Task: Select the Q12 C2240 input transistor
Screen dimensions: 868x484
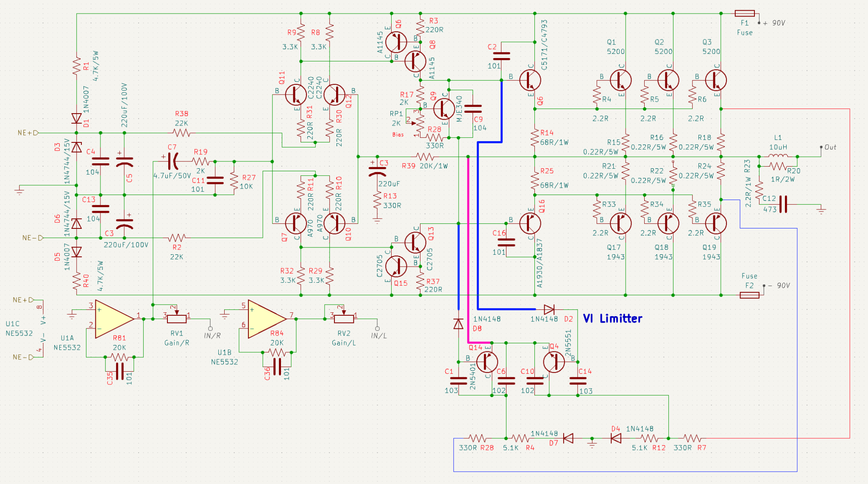Action: pyautogui.click(x=334, y=95)
